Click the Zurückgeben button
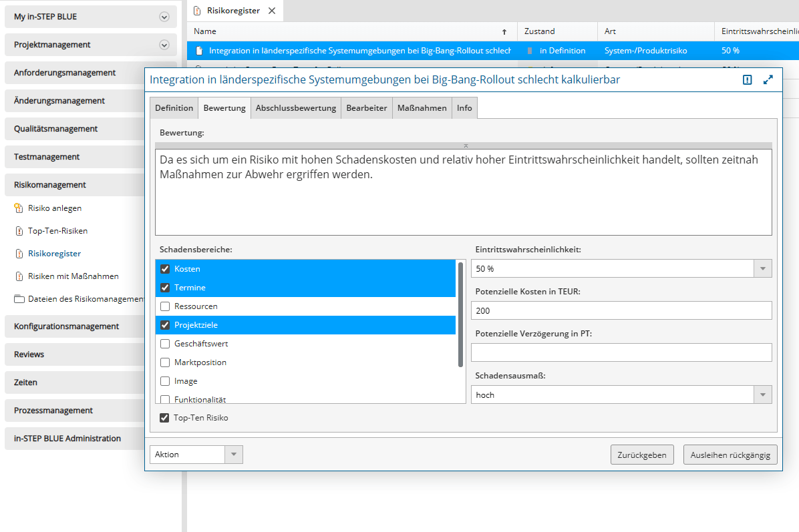 641,455
